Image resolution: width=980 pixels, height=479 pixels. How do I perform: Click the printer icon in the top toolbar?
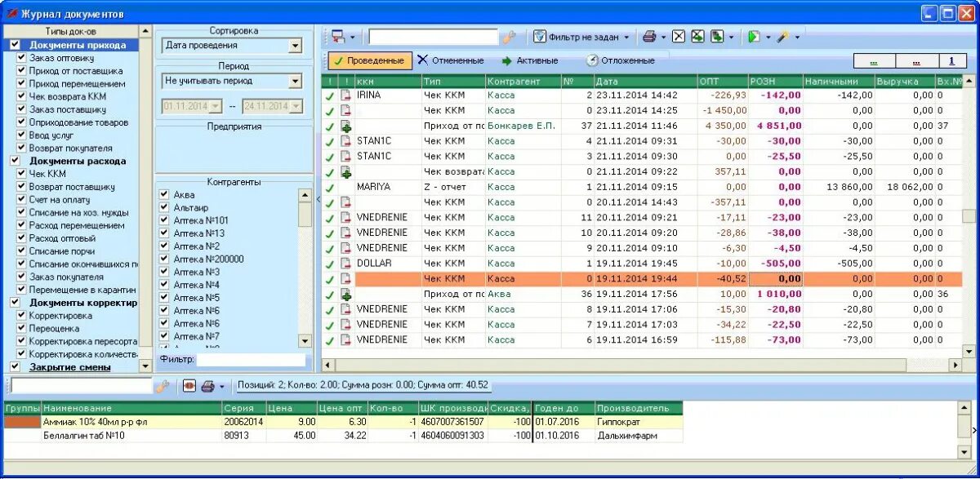pos(649,37)
